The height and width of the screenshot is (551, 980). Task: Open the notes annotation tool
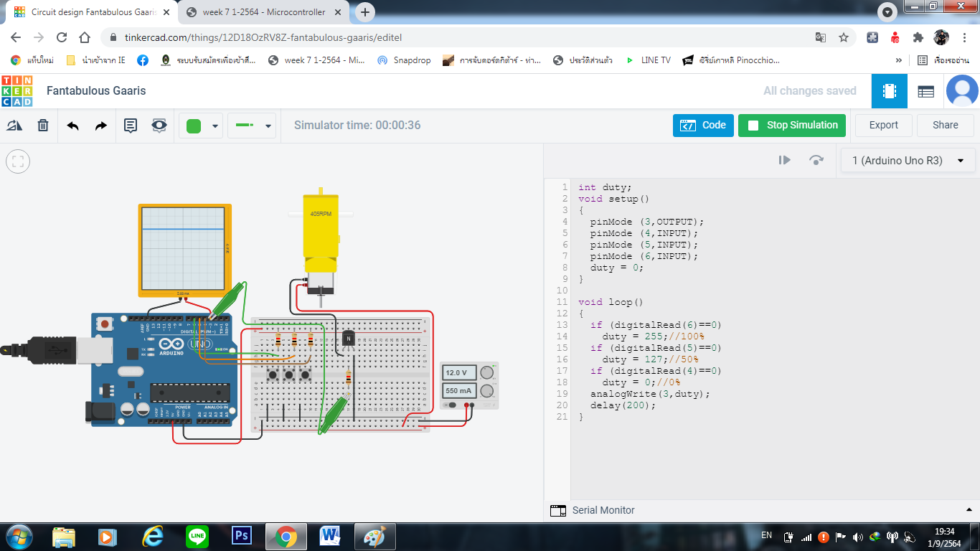coord(131,126)
